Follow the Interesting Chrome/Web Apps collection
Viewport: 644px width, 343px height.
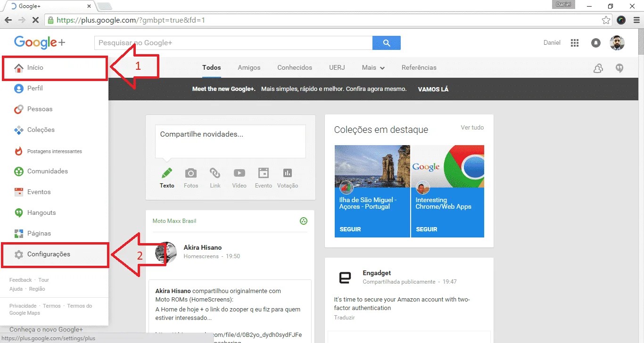click(x=427, y=229)
